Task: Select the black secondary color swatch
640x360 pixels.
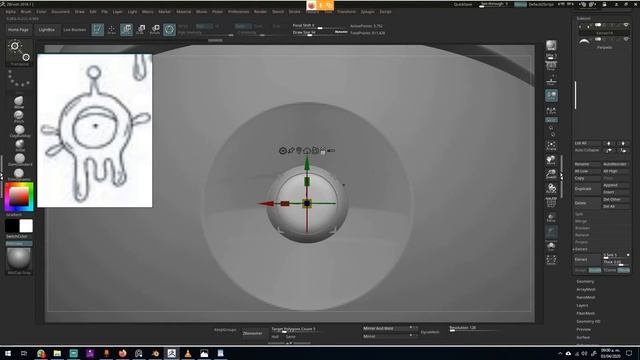Action: [12, 226]
